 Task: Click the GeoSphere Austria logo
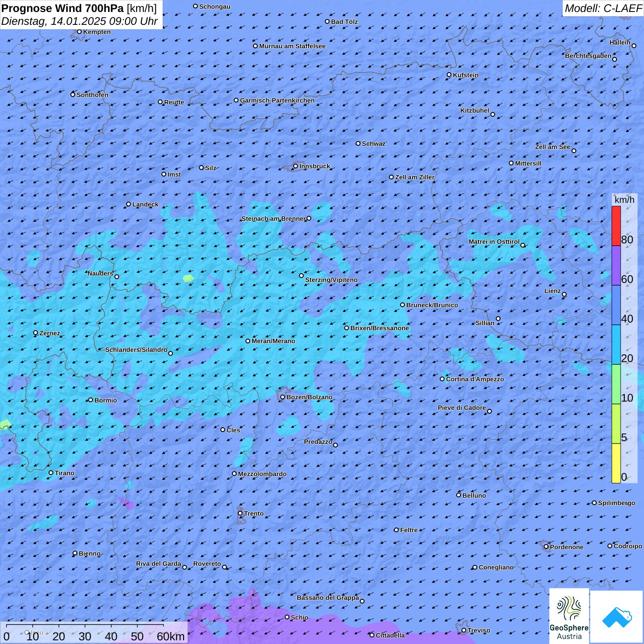tap(569, 616)
